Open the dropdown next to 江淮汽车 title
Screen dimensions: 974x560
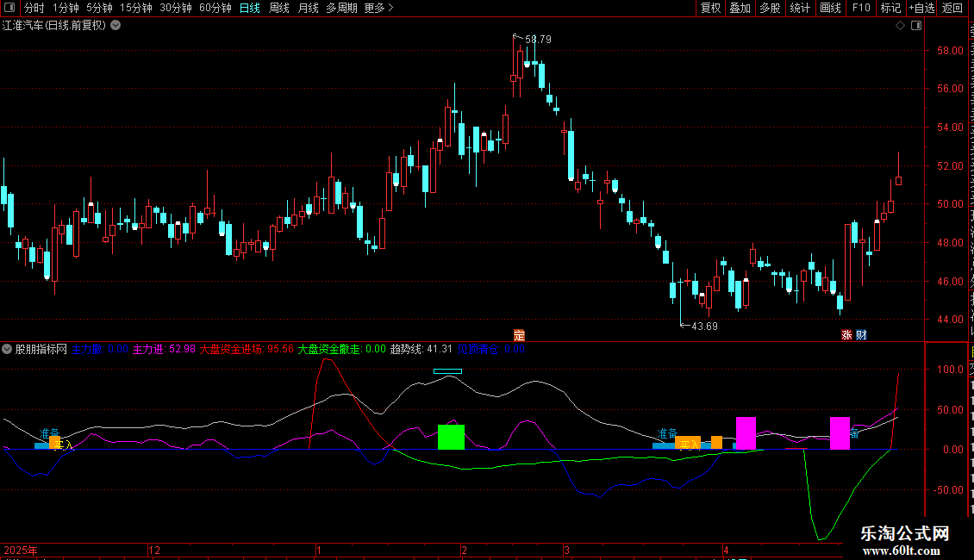point(116,26)
